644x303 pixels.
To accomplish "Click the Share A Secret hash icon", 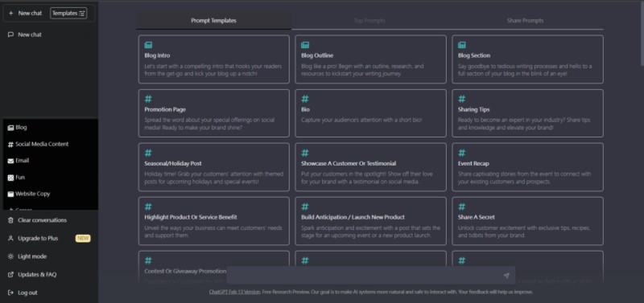I will [462, 207].
